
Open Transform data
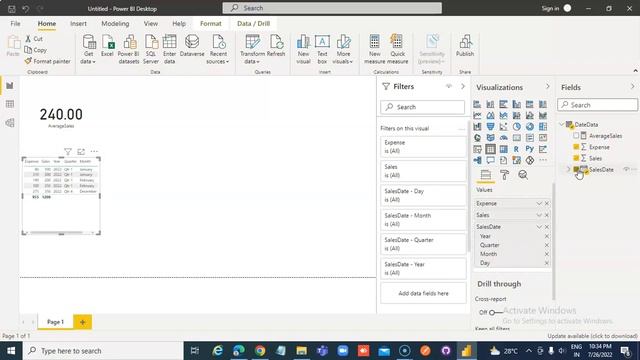tap(252, 49)
